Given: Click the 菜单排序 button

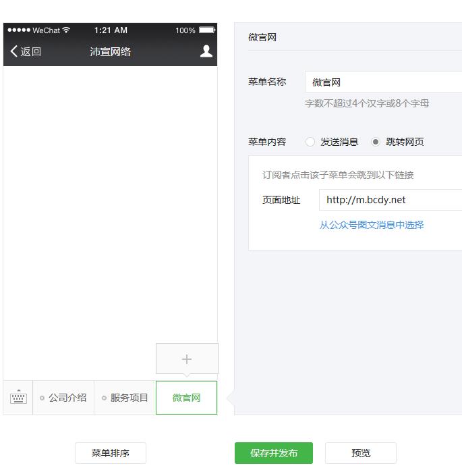Looking at the screenshot, I should click(x=111, y=453).
